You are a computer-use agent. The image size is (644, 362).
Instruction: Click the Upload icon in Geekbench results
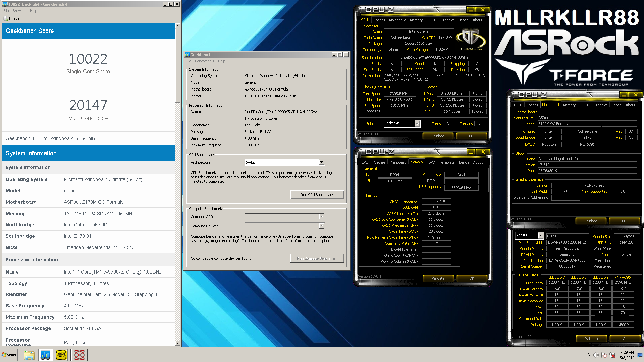(6, 19)
